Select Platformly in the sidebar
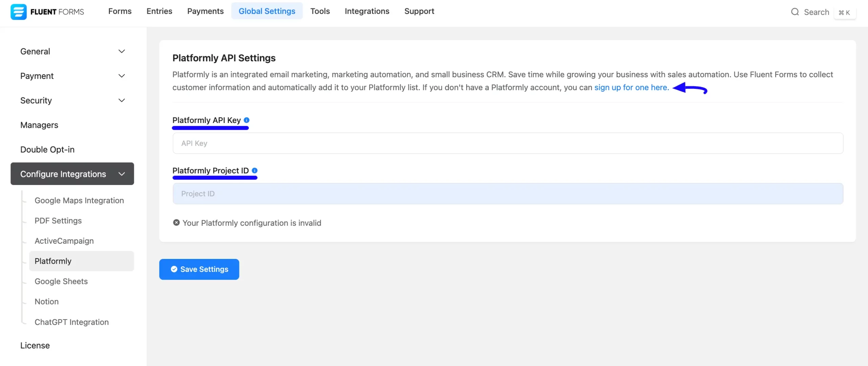The image size is (868, 366). click(81, 261)
